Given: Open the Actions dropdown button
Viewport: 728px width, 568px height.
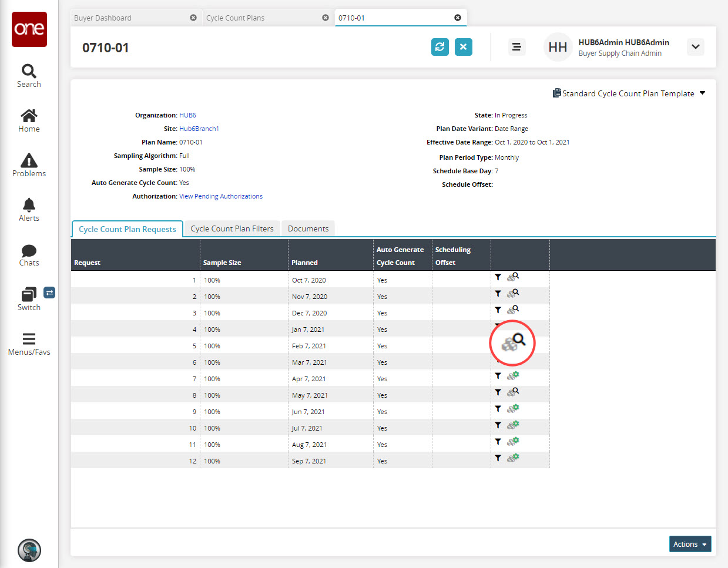Looking at the screenshot, I should click(x=690, y=544).
